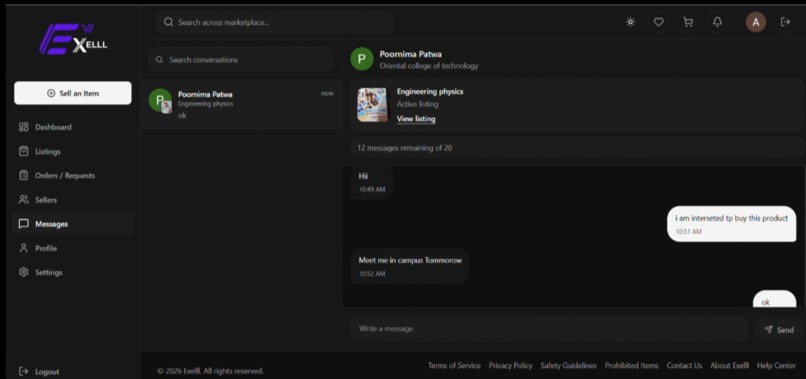Go to Dashboard in sidebar

[x=72, y=127]
